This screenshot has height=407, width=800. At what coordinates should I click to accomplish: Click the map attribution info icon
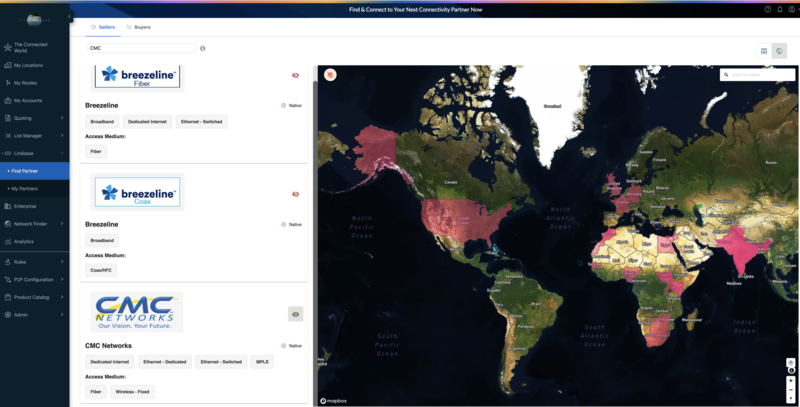tap(791, 370)
